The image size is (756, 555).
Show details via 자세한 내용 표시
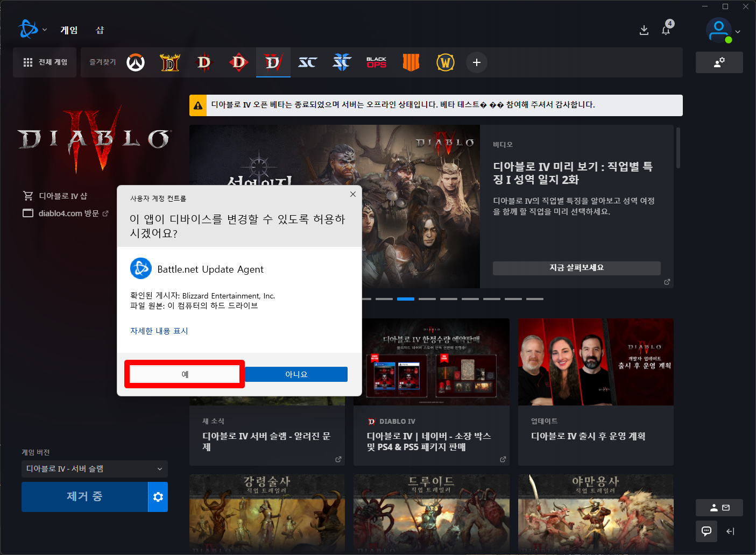159,331
